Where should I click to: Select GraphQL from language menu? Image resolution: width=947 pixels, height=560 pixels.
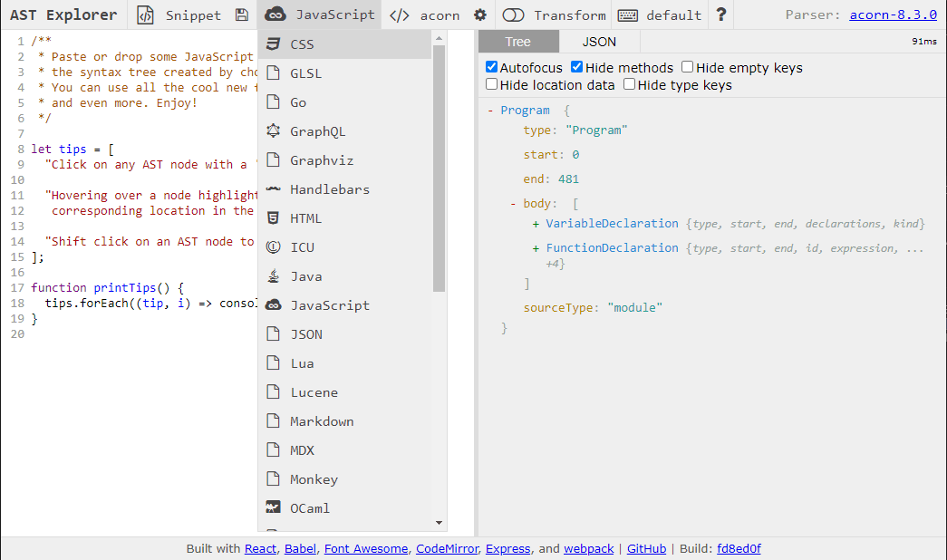(x=345, y=131)
